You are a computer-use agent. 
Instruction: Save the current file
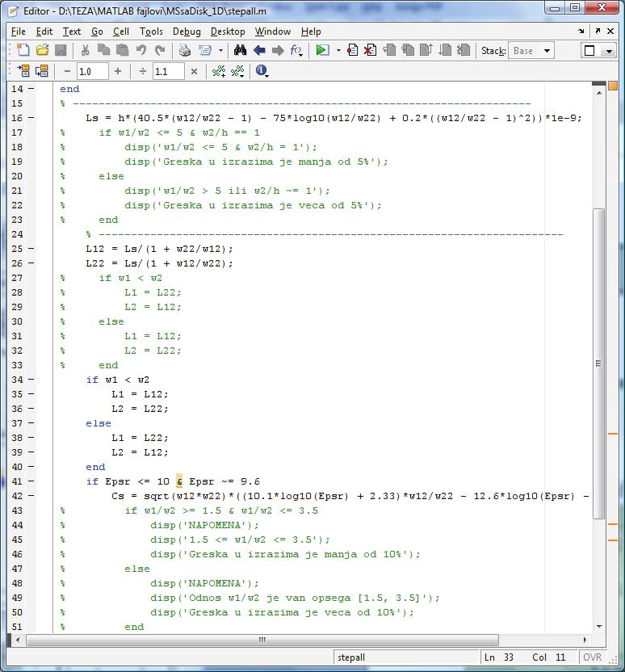[x=61, y=50]
